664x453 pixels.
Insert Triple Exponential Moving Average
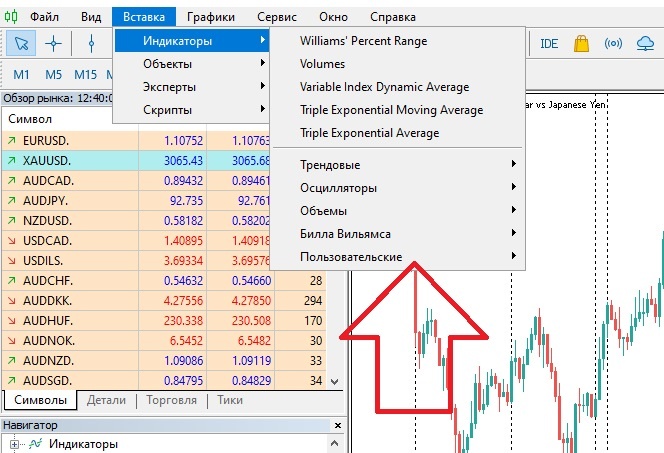point(397,110)
